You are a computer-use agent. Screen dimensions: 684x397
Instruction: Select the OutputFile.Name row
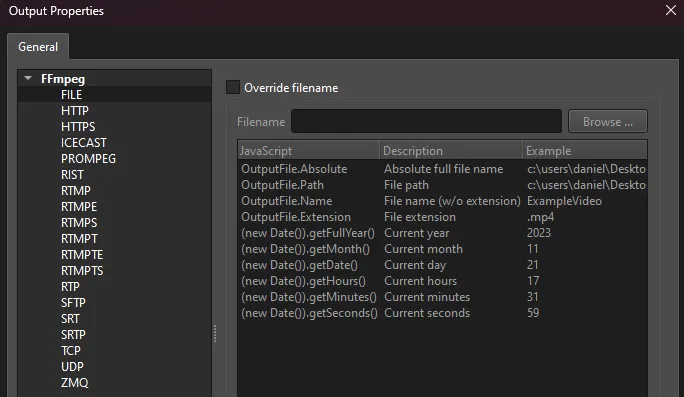click(442, 201)
